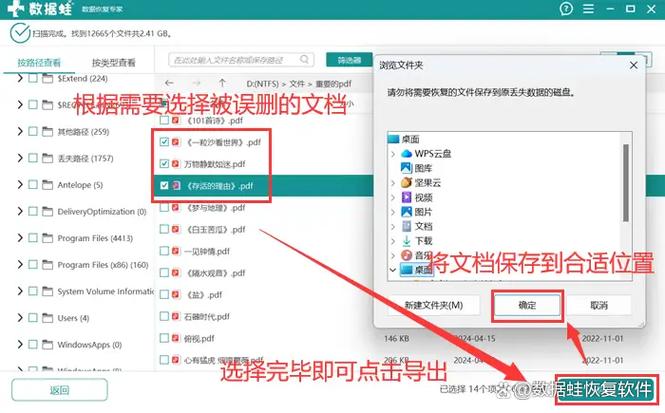Click the PDF icon of 《101首诗》.pdf
The height and width of the screenshot is (413, 665).
tap(176, 120)
